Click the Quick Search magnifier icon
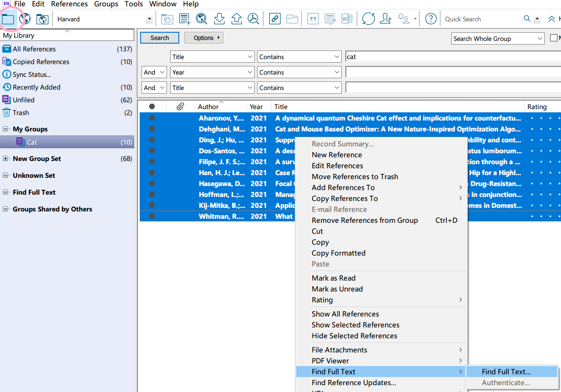 [527, 19]
